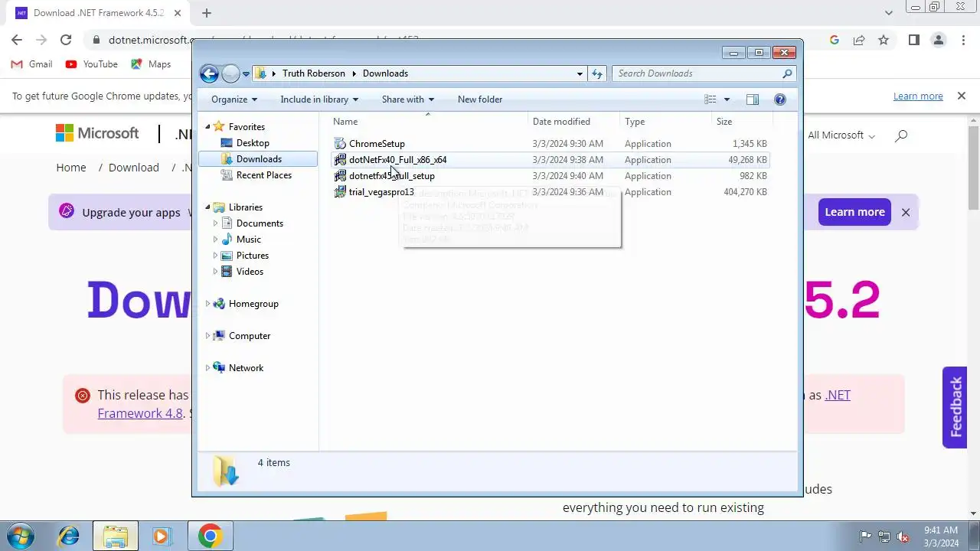Image resolution: width=980 pixels, height=551 pixels.
Task: Click the Learn more link in update bar
Action: pyautogui.click(x=918, y=96)
